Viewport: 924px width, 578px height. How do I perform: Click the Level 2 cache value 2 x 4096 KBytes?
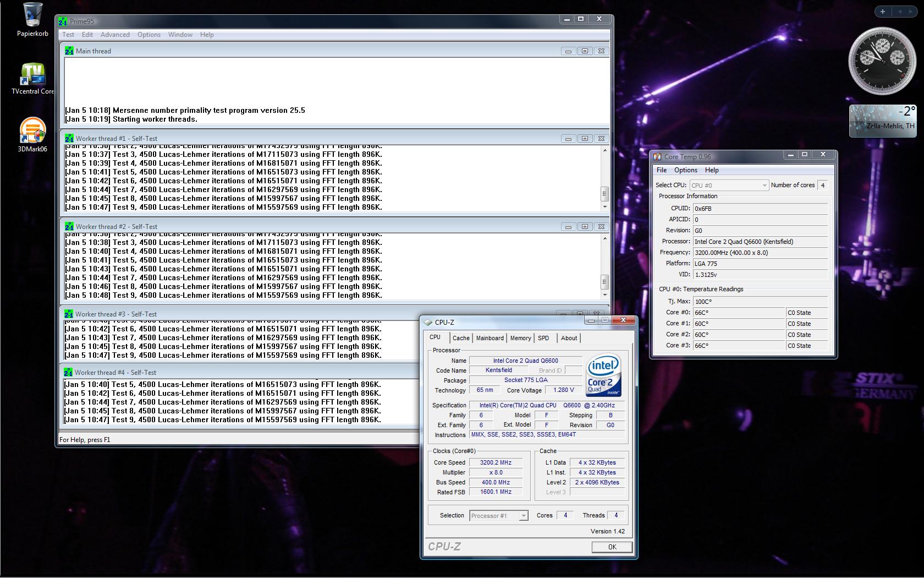597,483
